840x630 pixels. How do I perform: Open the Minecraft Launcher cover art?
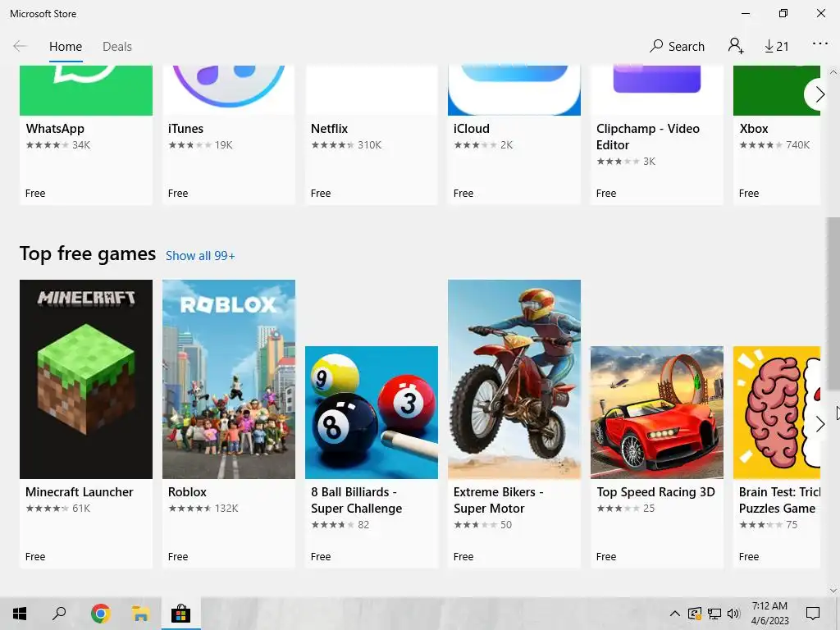tap(85, 379)
